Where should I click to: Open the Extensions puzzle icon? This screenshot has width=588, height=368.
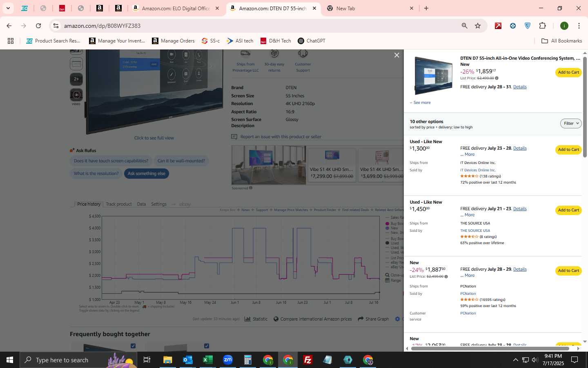tap(543, 26)
